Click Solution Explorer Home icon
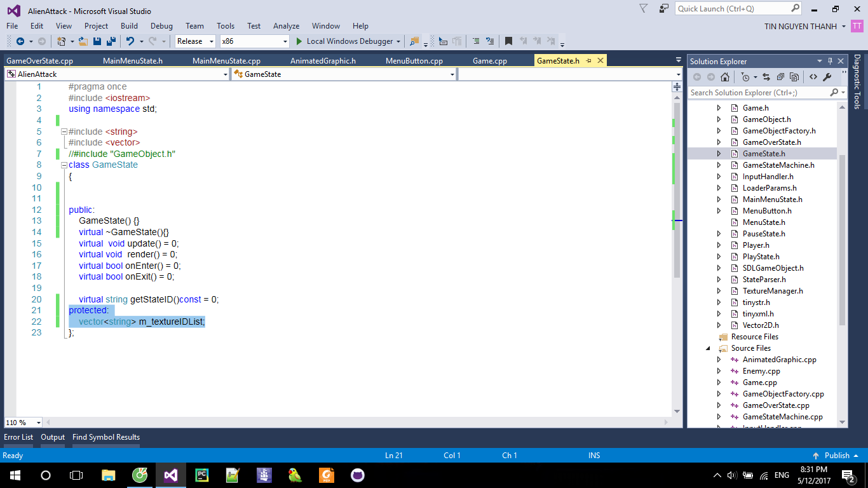 (x=725, y=77)
